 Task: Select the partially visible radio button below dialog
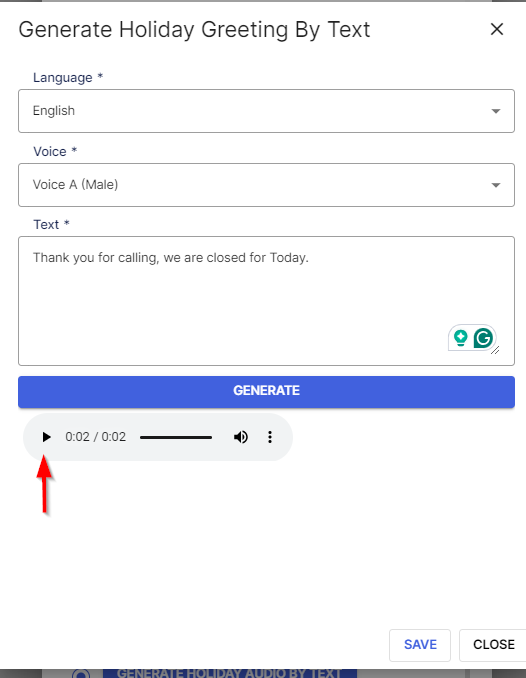tap(81, 674)
